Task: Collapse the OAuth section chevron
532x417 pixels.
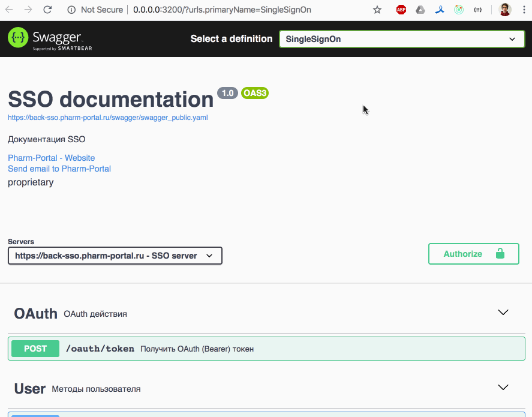Action: point(503,312)
